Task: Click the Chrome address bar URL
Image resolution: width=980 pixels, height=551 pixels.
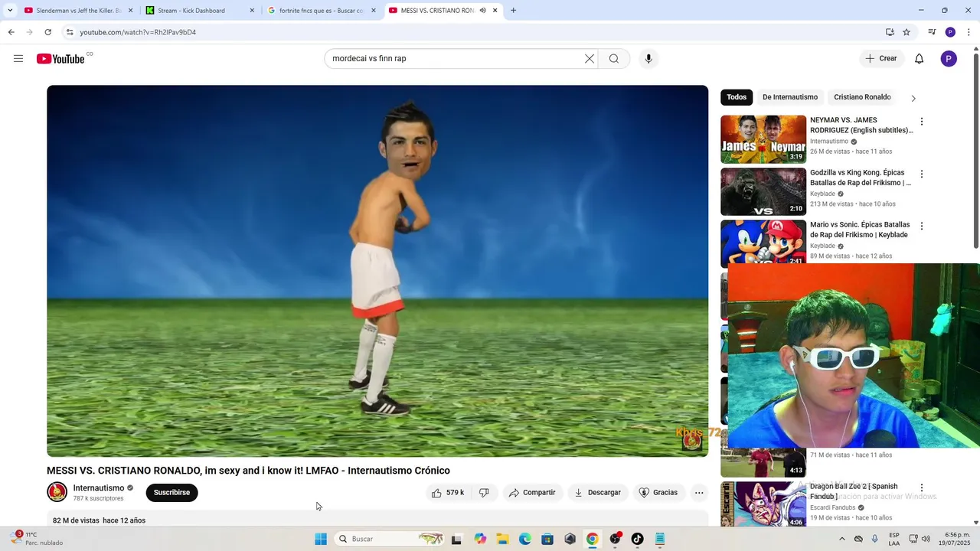Action: point(138,32)
